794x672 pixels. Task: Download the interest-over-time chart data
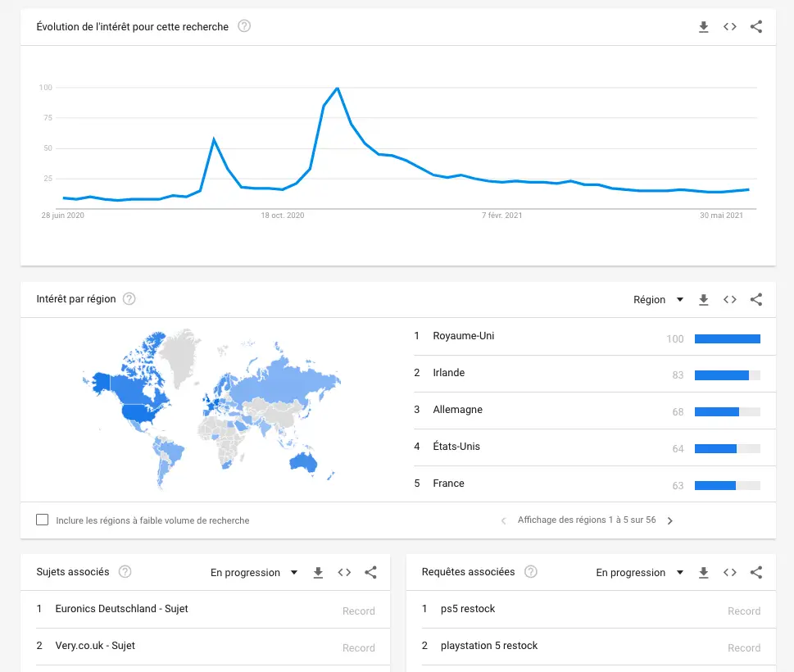(703, 27)
